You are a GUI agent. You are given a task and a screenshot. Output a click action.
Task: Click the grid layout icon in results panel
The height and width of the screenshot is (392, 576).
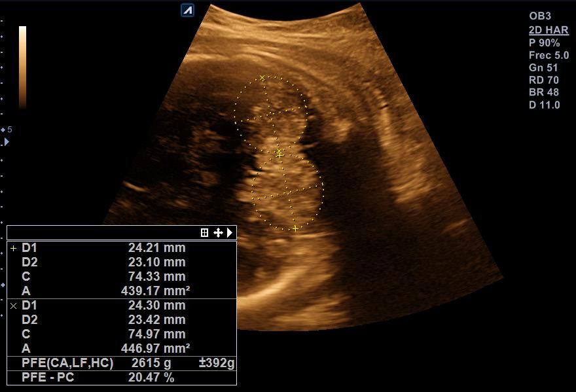tap(205, 233)
